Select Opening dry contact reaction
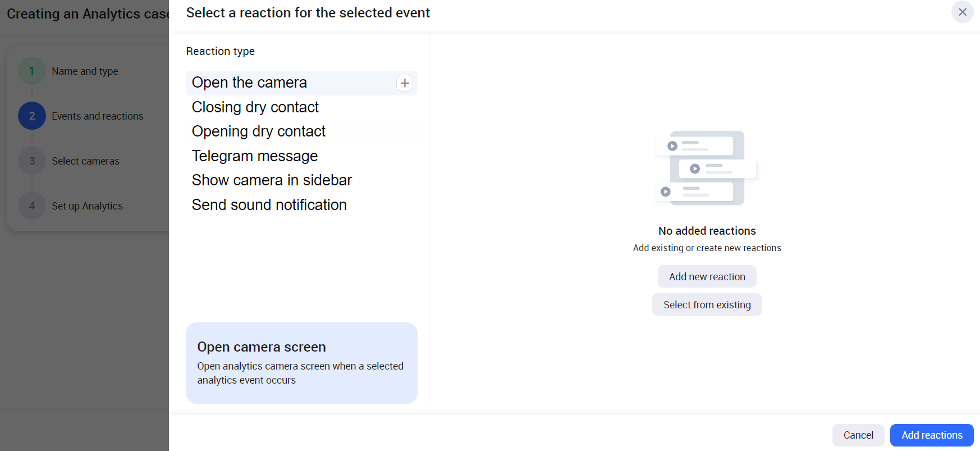980x451 pixels. click(258, 131)
